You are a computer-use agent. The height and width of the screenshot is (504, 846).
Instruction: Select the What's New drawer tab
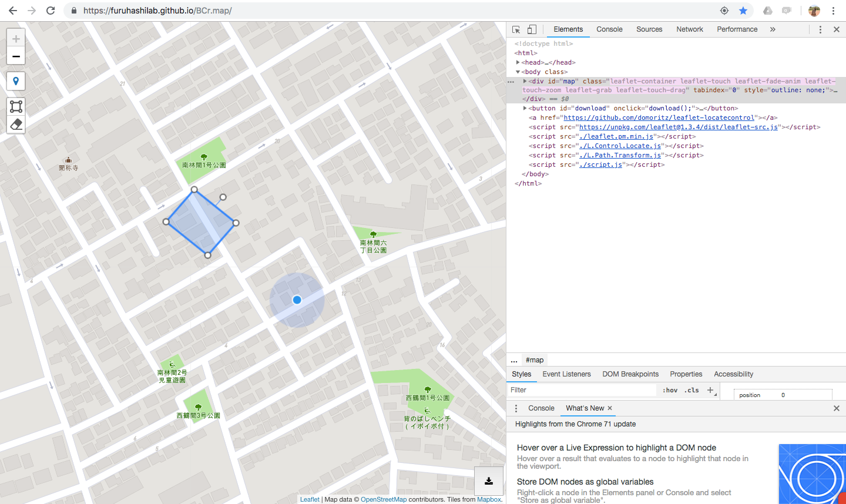(x=585, y=408)
